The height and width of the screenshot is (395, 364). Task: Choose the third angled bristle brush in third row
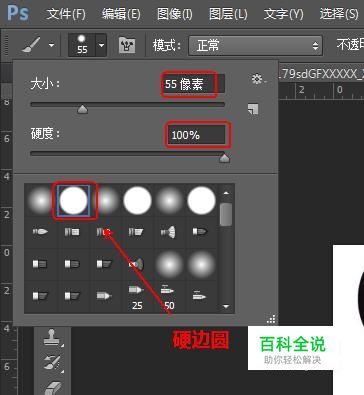(x=104, y=264)
